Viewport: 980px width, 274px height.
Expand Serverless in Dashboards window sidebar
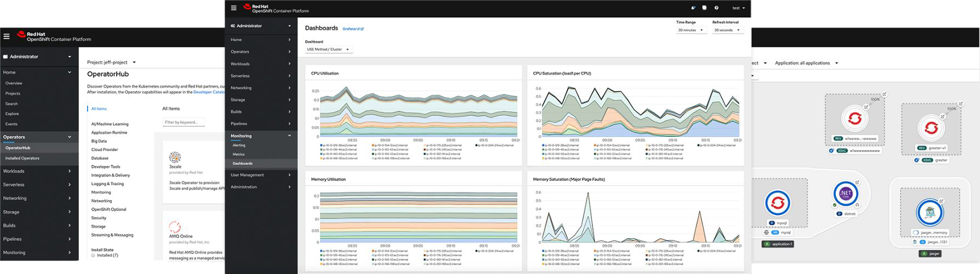[x=261, y=76]
